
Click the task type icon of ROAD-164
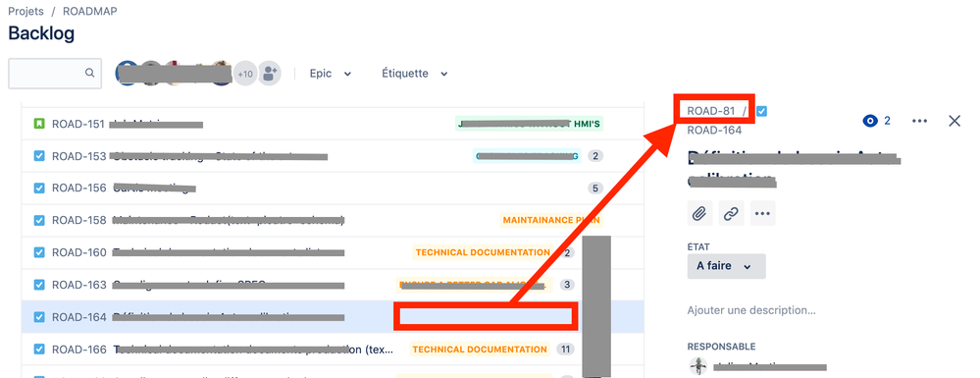[x=39, y=317]
